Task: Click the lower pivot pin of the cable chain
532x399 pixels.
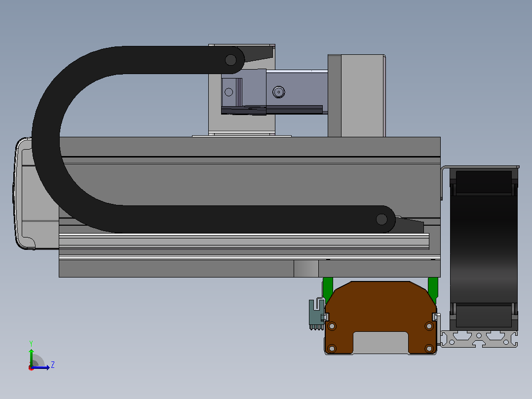Action: point(381,219)
